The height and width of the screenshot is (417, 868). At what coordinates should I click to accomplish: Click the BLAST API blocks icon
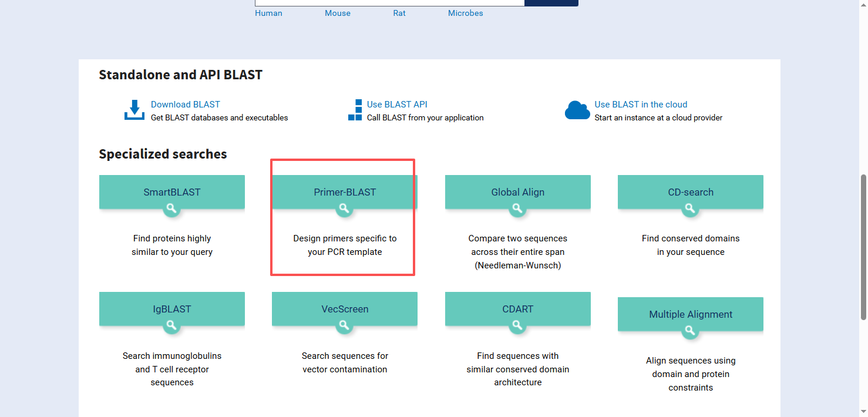coord(355,110)
